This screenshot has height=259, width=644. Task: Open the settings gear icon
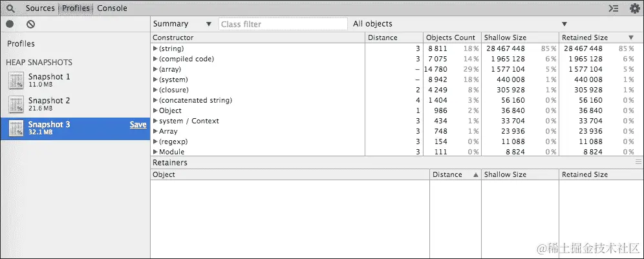pos(634,8)
